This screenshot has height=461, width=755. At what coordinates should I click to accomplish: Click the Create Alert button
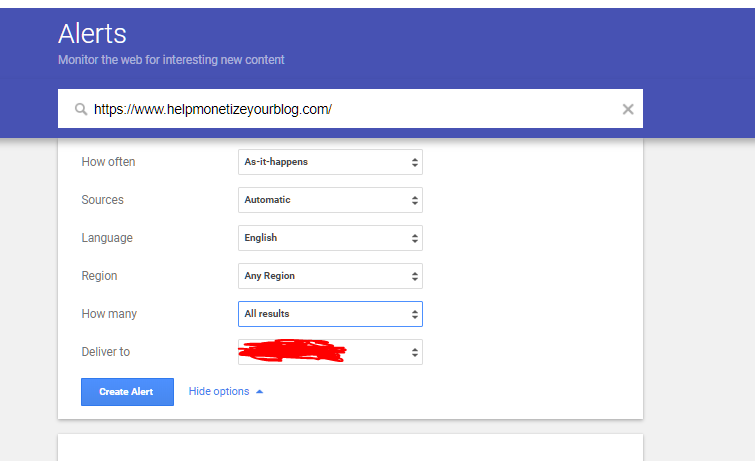(127, 392)
